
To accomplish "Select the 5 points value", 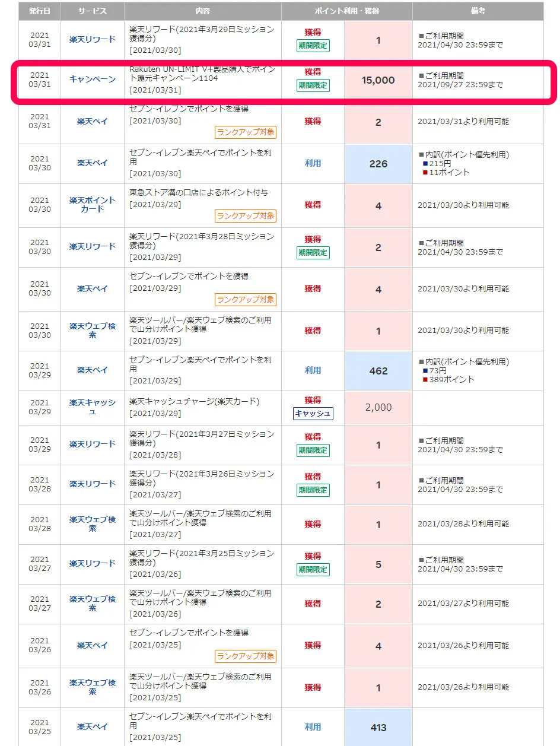I will [378, 564].
